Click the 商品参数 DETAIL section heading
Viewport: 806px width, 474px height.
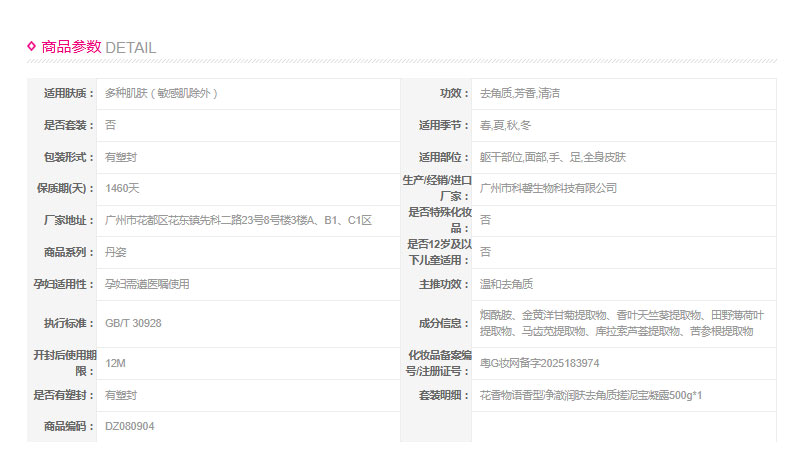pos(98,47)
